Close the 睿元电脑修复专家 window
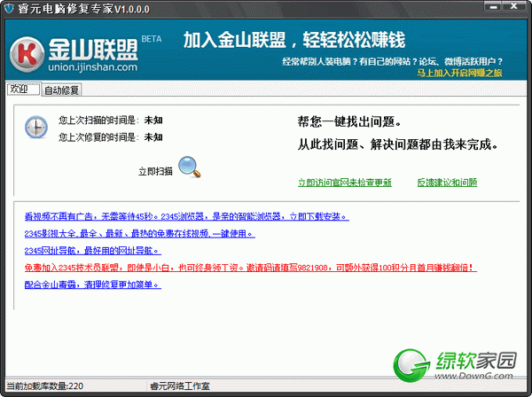 point(514,6)
